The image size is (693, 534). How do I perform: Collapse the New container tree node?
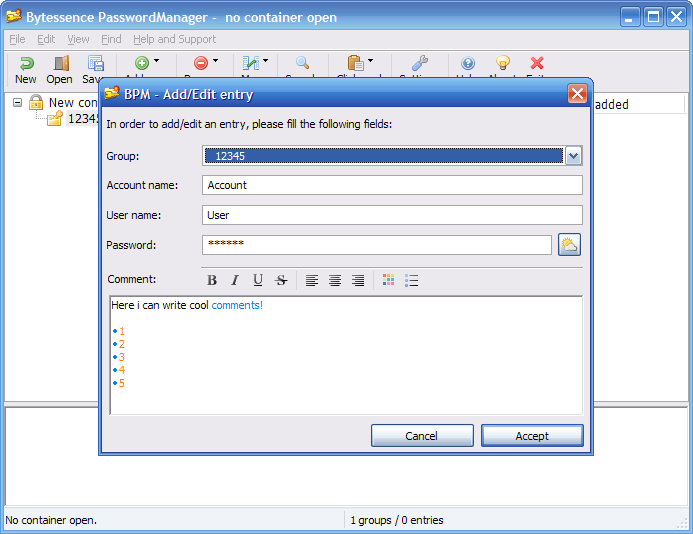[17, 103]
